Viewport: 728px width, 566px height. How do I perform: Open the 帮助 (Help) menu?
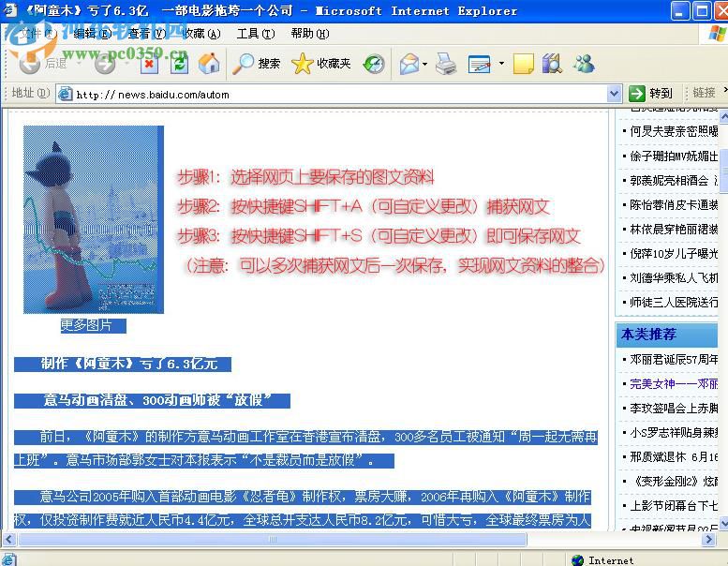coord(310,34)
